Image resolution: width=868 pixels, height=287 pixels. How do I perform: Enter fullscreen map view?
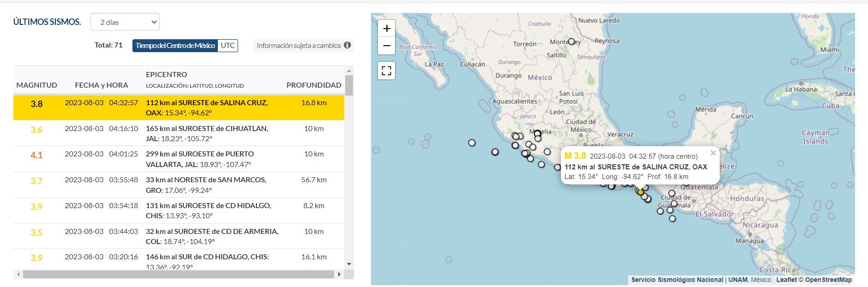click(x=387, y=71)
